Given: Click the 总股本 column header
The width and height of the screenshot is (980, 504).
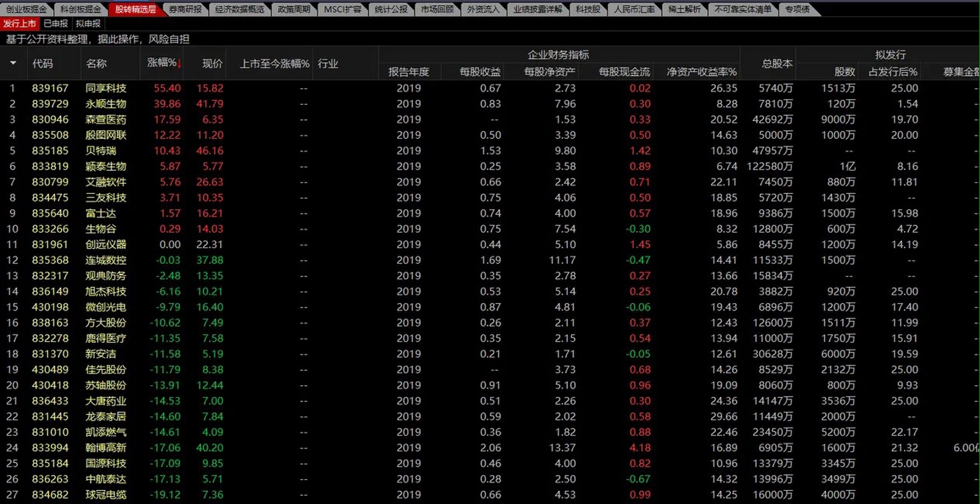Looking at the screenshot, I should tap(777, 63).
